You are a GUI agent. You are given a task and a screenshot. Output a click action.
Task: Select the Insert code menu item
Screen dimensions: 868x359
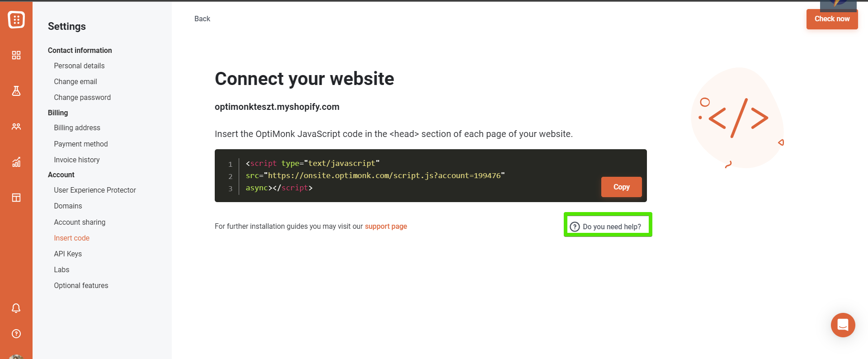71,238
